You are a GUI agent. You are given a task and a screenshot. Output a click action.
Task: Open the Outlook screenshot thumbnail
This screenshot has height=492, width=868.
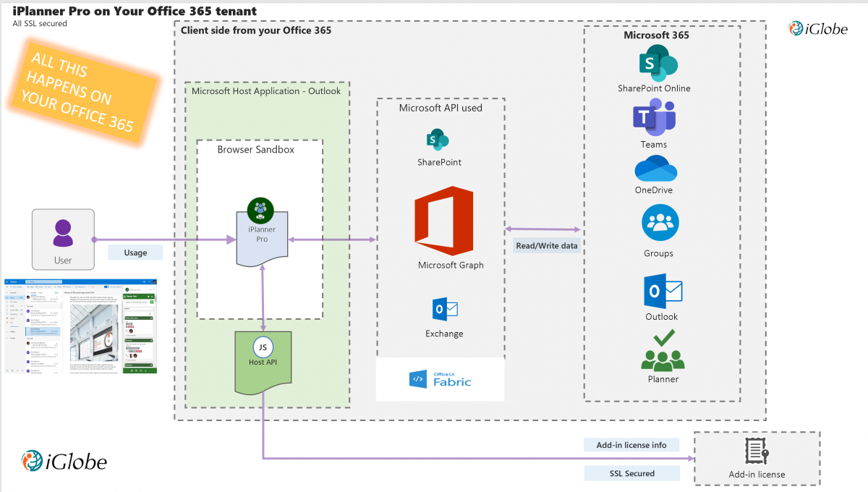click(80, 326)
